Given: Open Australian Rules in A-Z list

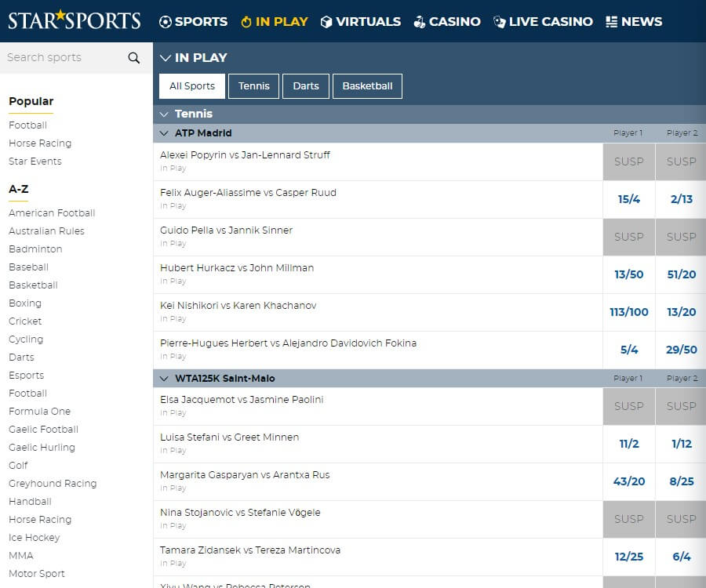Looking at the screenshot, I should point(46,230).
